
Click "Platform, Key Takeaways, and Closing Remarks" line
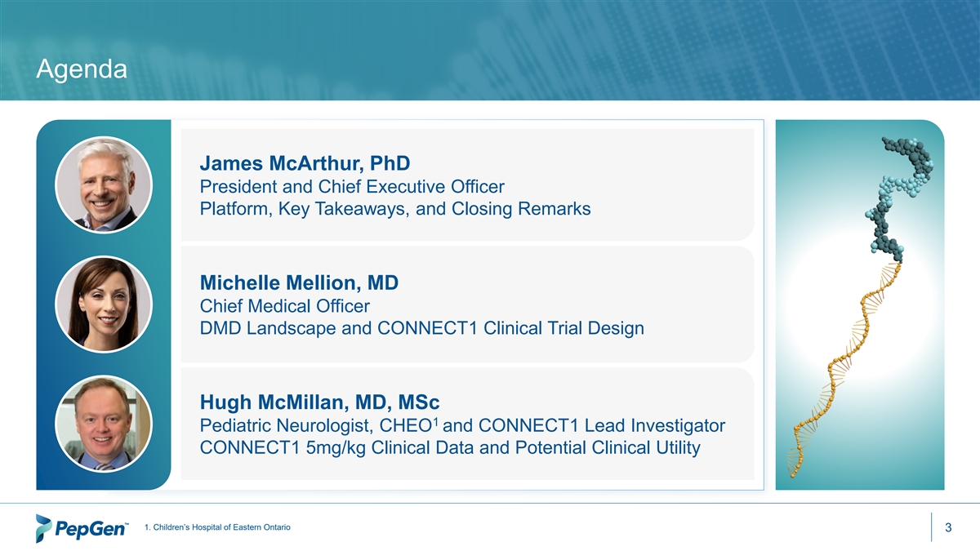[395, 209]
